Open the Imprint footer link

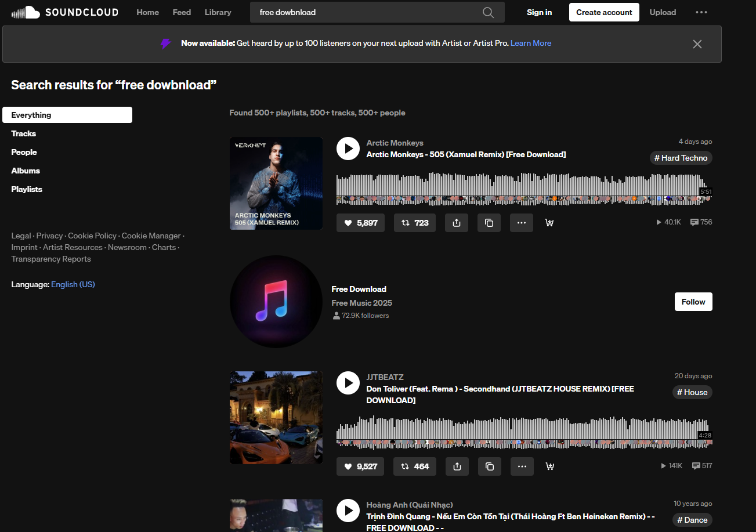(x=24, y=247)
